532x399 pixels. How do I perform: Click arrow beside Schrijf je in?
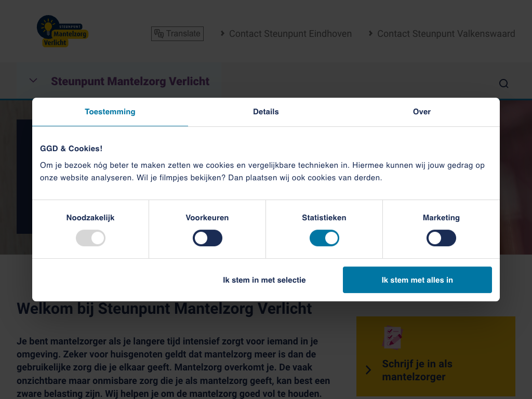[x=368, y=370]
